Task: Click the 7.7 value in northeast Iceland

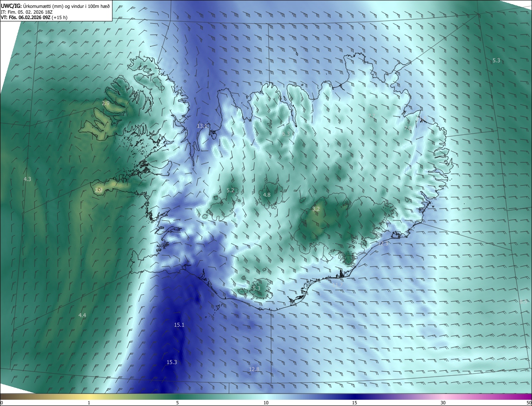Action: (372, 115)
